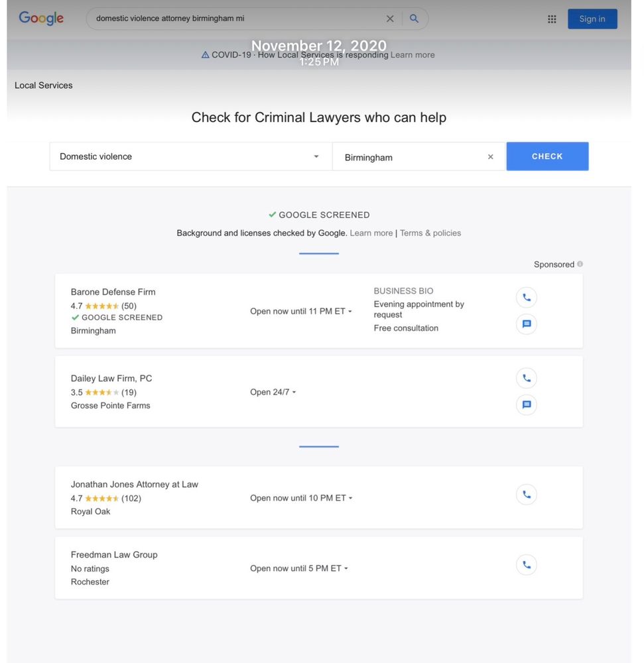Click the COVID-19 warning triangle icon
Viewport: 644px width, 663px height.
tap(205, 55)
